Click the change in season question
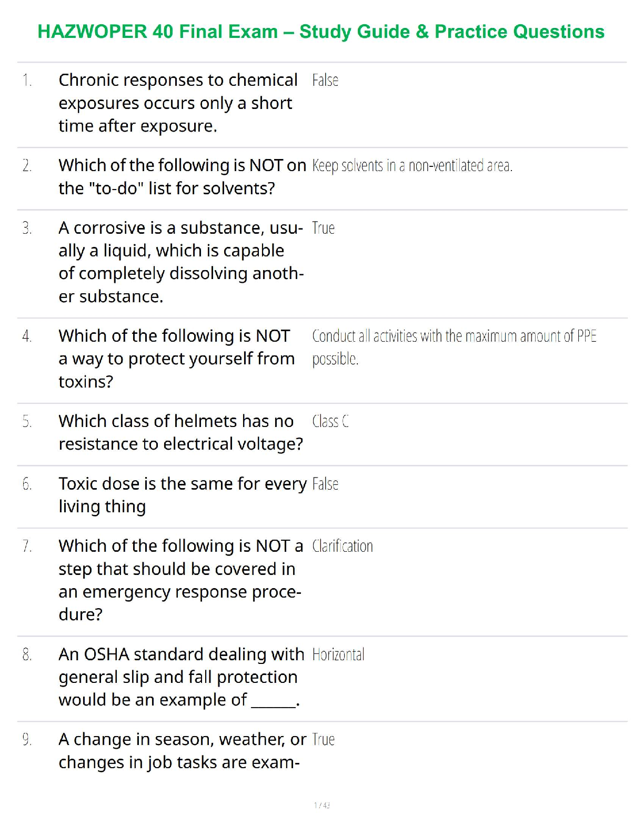 click(182, 751)
